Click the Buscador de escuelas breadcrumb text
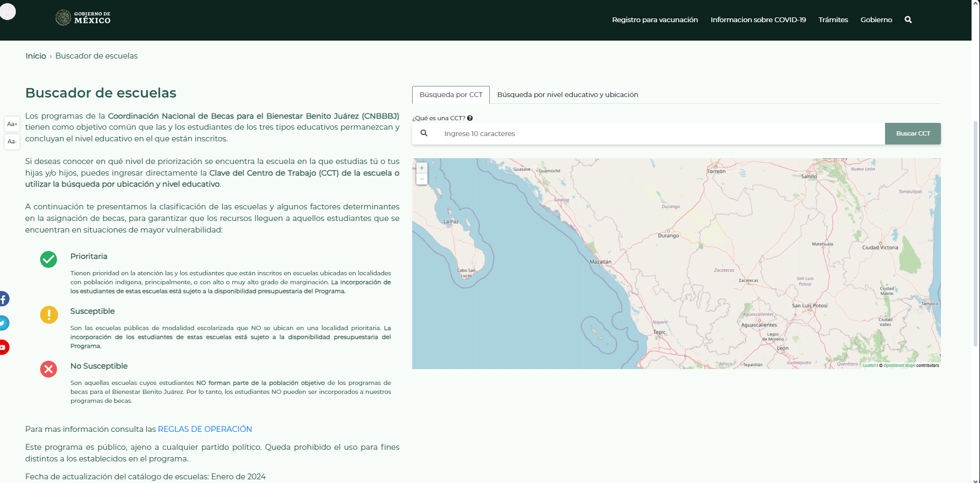980x483 pixels. [97, 56]
